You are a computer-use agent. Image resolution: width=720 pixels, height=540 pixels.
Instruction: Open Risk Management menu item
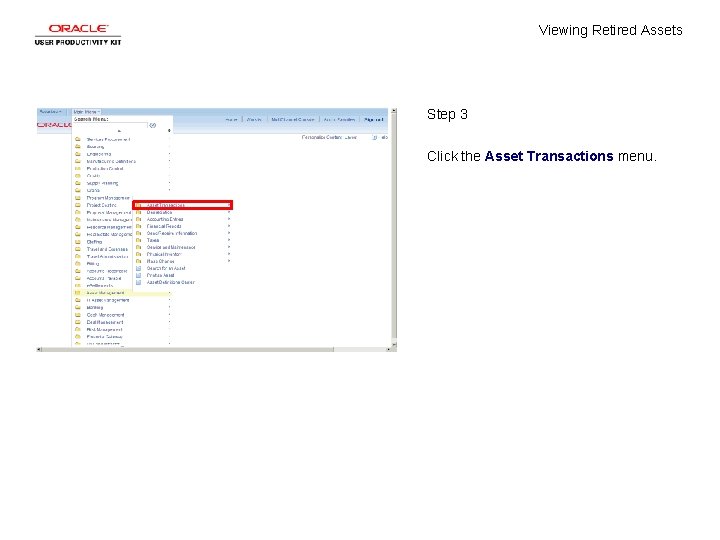104,330
